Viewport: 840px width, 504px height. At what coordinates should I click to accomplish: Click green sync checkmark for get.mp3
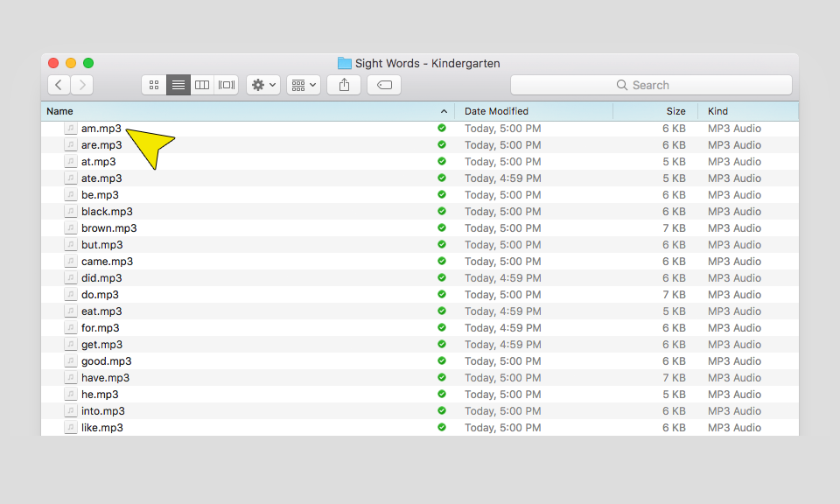(x=441, y=343)
